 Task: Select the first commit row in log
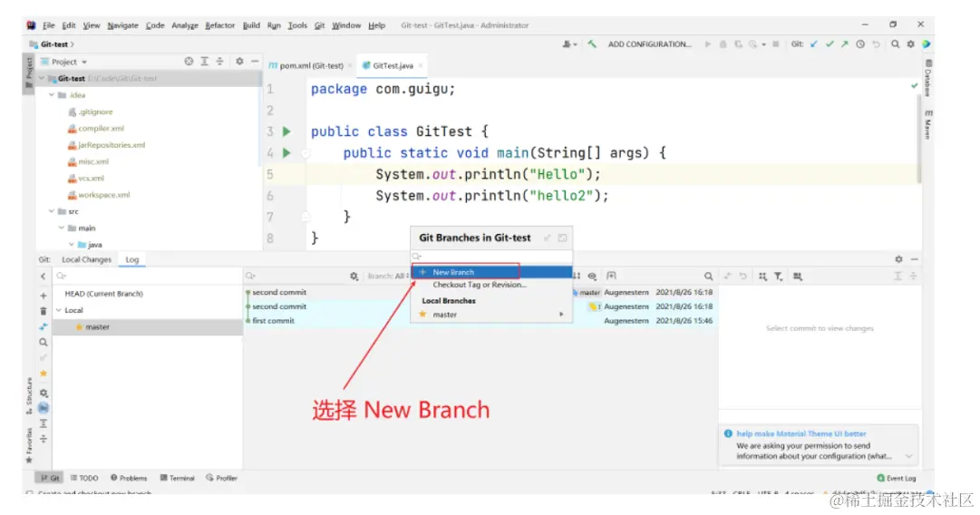click(480, 321)
